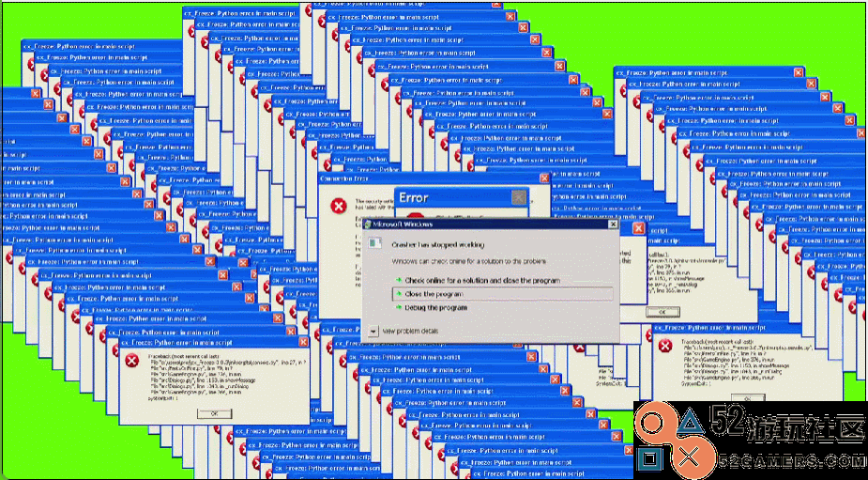Close the traceback dialog listing line 27

(x=303, y=342)
